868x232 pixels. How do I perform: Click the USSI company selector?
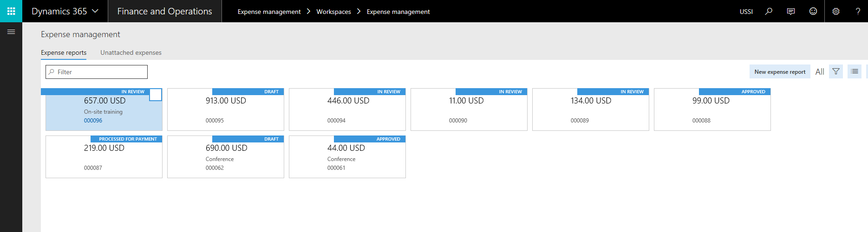746,12
